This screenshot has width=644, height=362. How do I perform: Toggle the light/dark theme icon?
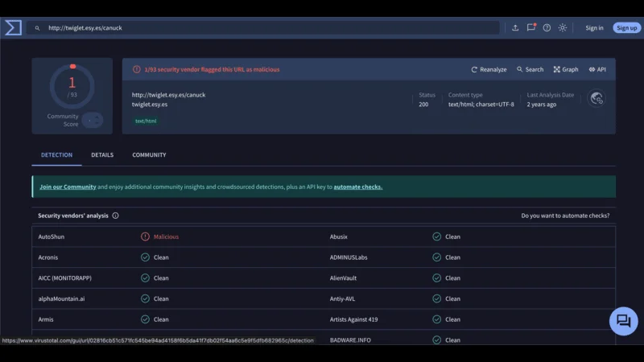(x=563, y=27)
